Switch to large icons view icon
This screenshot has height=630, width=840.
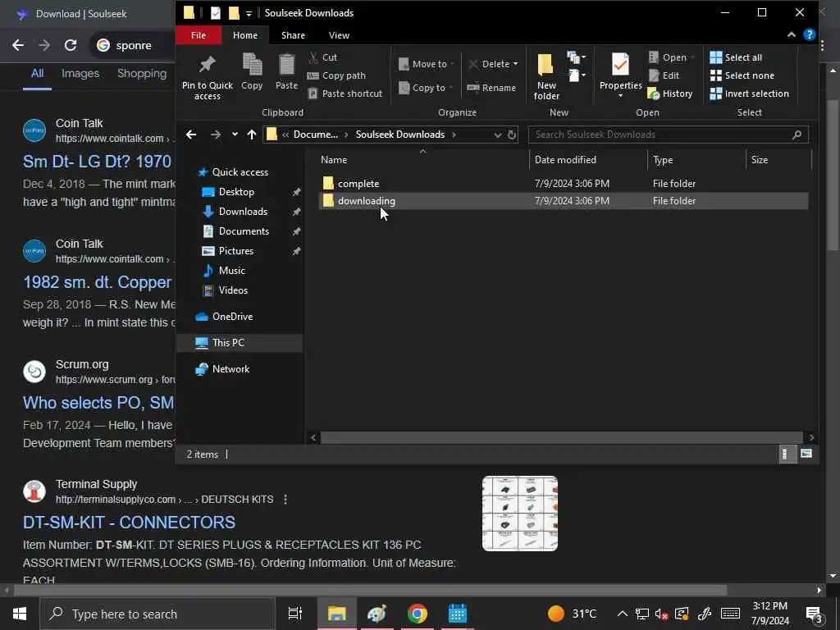coord(806,454)
